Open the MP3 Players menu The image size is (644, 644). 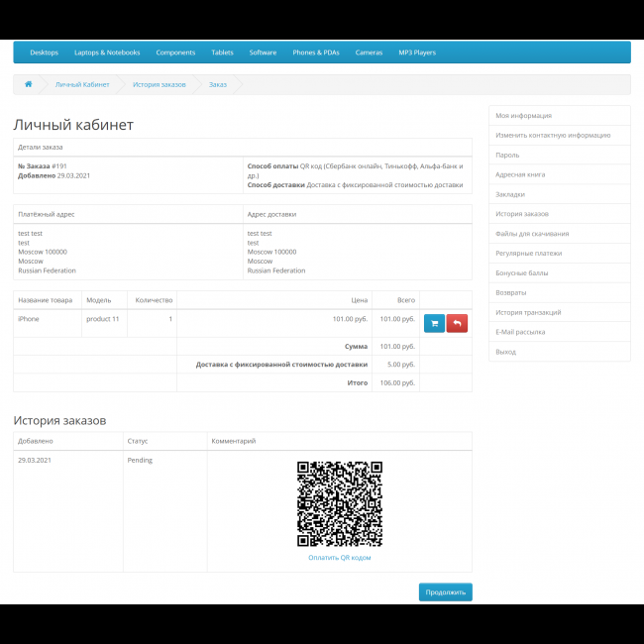[x=417, y=53]
